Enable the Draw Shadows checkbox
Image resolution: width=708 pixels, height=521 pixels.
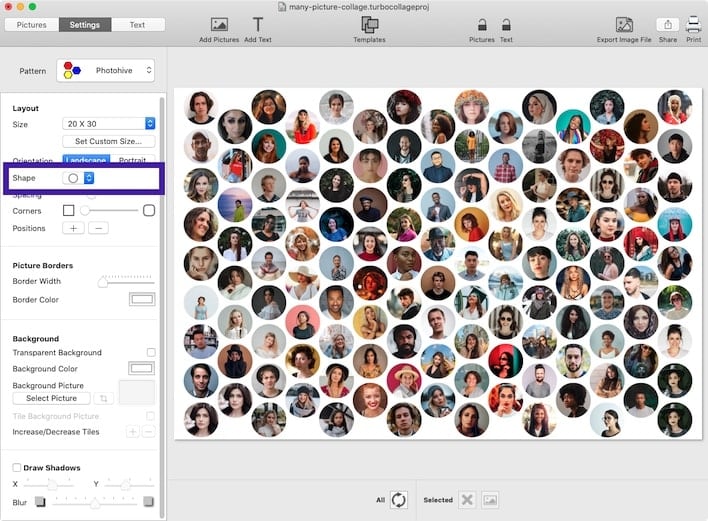(x=17, y=468)
